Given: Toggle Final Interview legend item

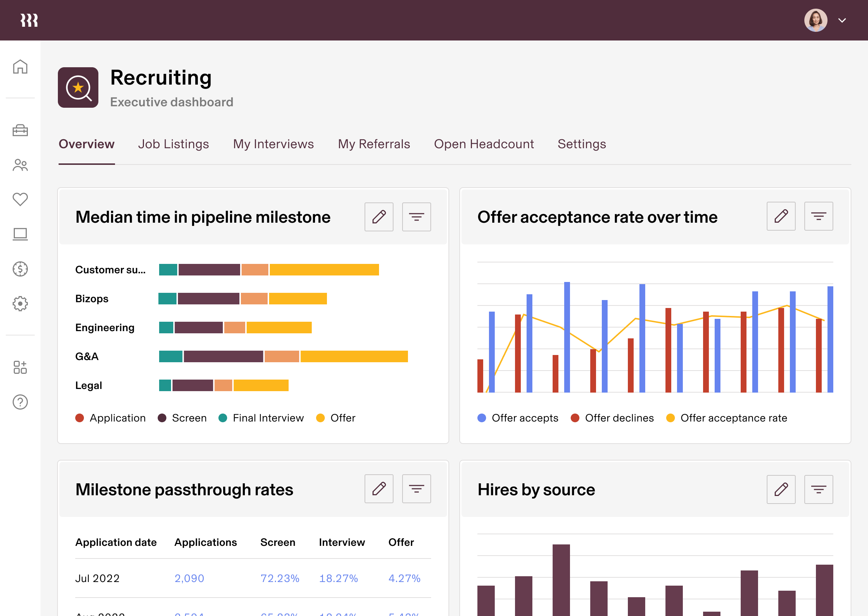Looking at the screenshot, I should coord(261,418).
